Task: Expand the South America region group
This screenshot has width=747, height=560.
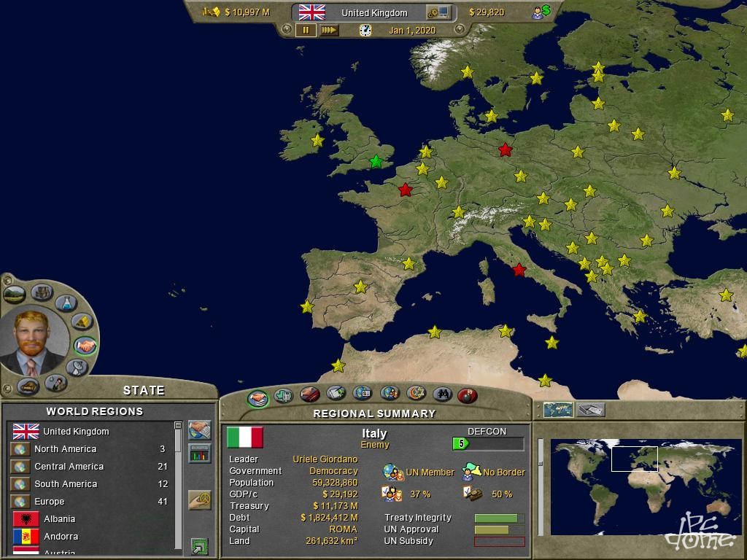Action: [20, 484]
